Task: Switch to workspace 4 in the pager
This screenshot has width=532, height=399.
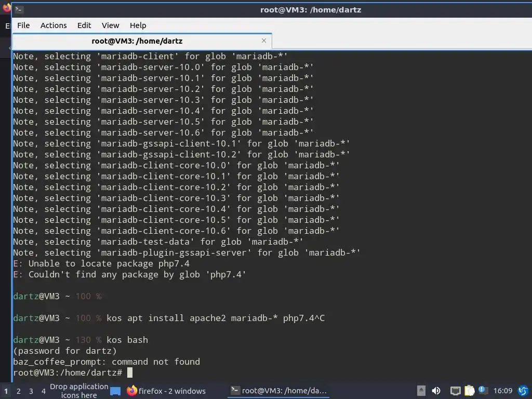Action: click(44, 391)
